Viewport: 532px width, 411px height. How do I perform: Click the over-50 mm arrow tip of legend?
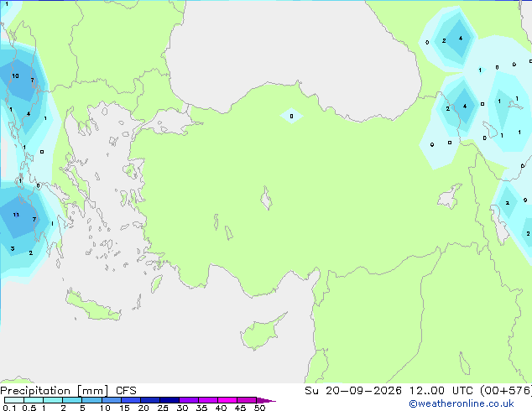[x=266, y=400]
